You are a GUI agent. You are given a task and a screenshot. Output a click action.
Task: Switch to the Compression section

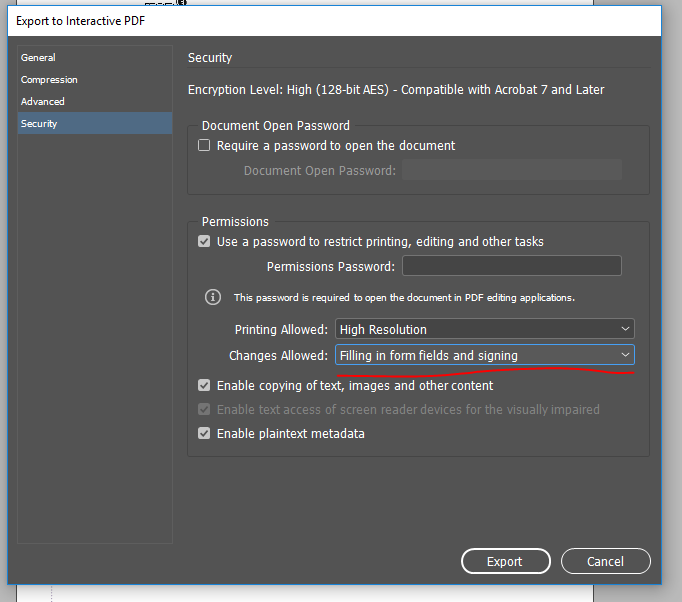point(49,80)
